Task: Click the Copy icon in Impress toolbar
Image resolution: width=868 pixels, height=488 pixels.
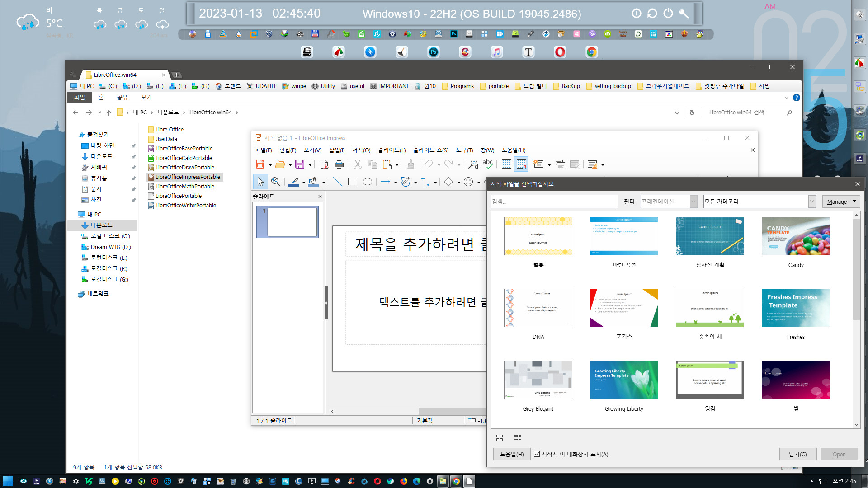Action: pos(373,164)
